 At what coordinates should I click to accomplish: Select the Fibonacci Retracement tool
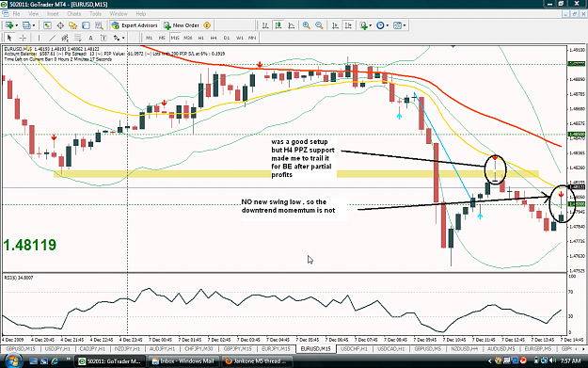tap(78, 38)
